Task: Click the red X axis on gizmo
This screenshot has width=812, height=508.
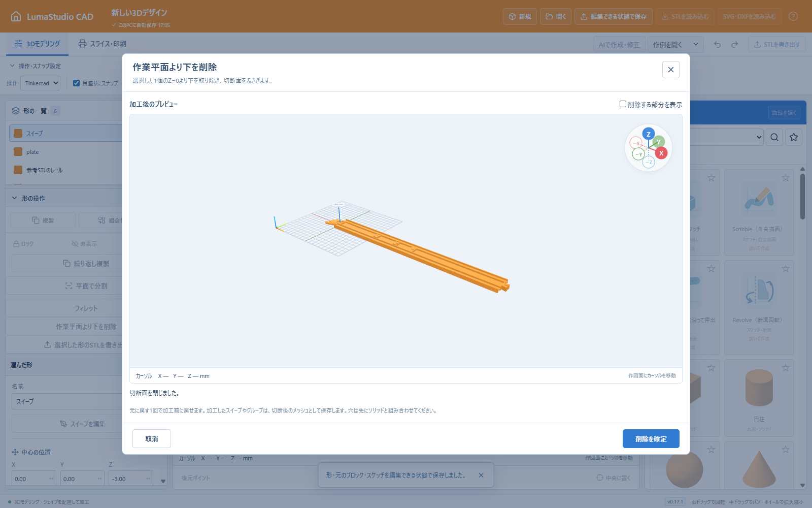Action: pyautogui.click(x=661, y=153)
